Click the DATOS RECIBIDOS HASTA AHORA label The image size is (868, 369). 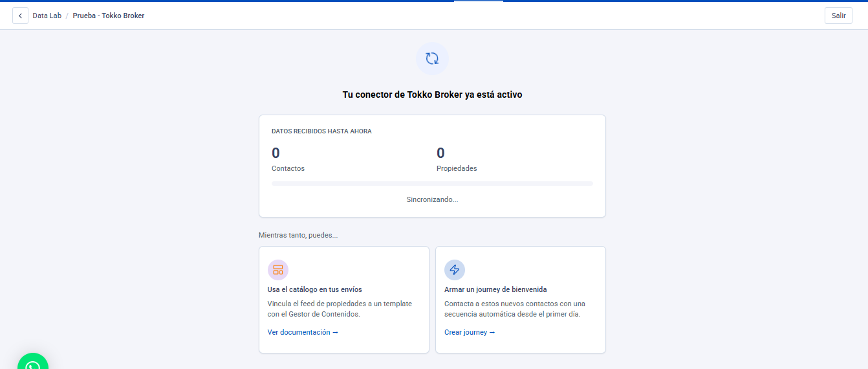(x=321, y=131)
